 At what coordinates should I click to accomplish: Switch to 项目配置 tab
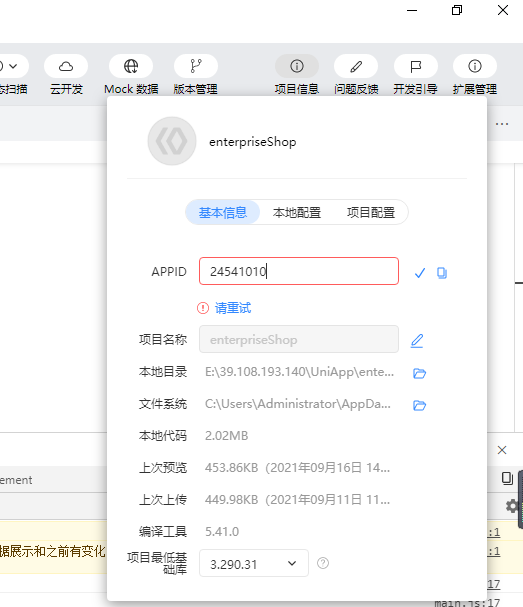(x=371, y=213)
